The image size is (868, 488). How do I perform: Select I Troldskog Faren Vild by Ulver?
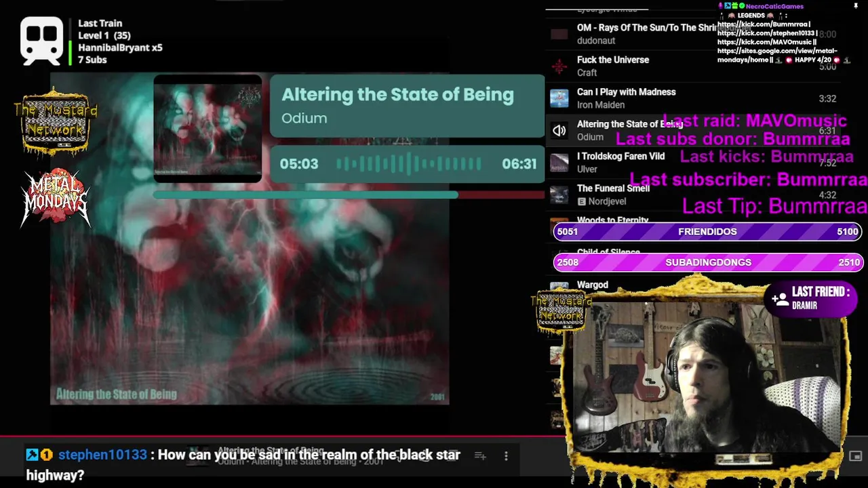692,163
